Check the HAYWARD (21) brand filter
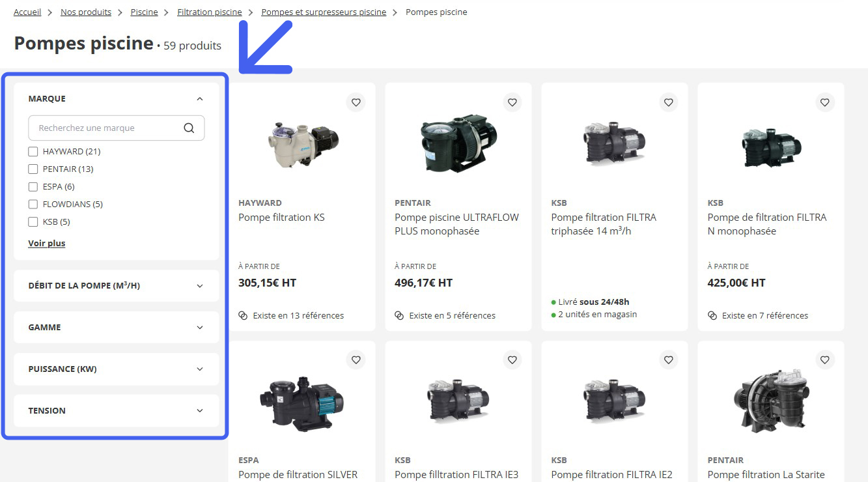868x482 pixels. pos(33,152)
